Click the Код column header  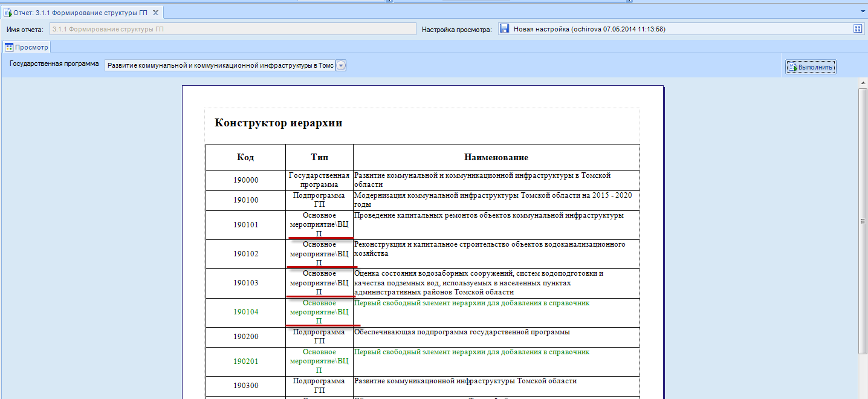coord(245,157)
